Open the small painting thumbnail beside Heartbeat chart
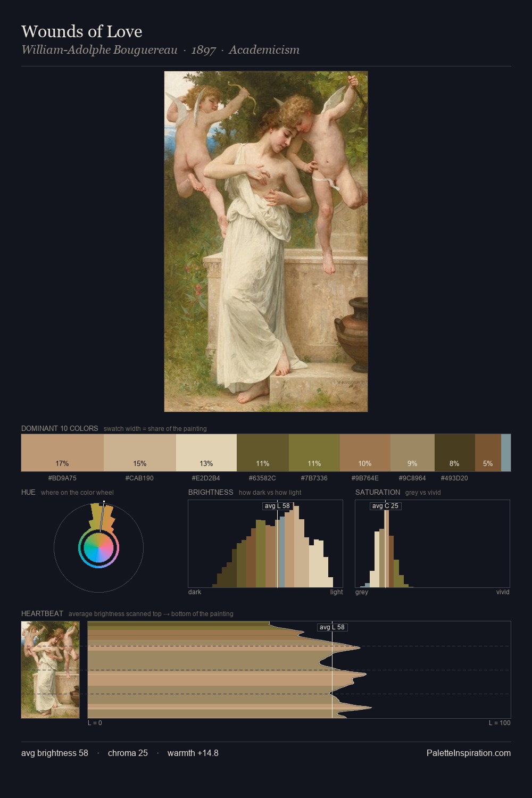 click(50, 670)
